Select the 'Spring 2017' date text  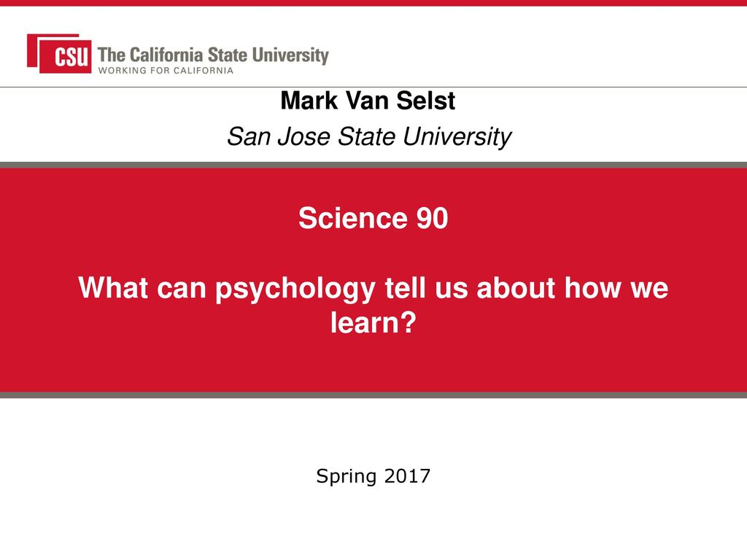tap(373, 475)
